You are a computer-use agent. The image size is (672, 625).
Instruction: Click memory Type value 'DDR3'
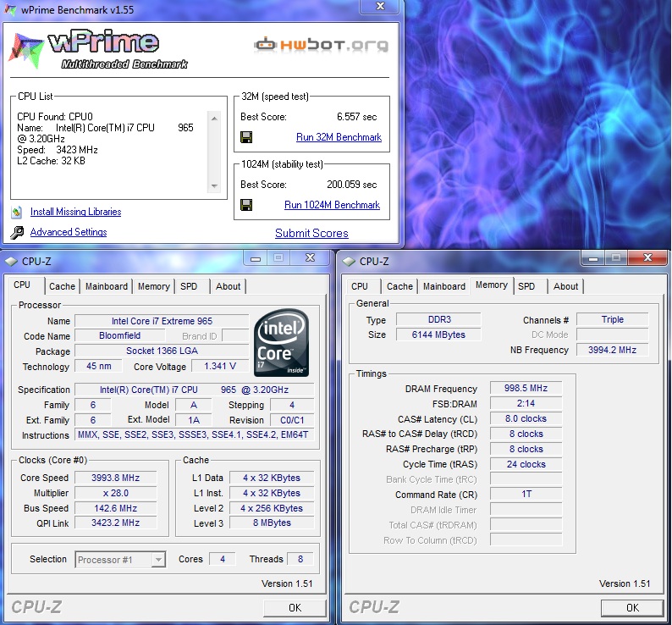(439, 320)
